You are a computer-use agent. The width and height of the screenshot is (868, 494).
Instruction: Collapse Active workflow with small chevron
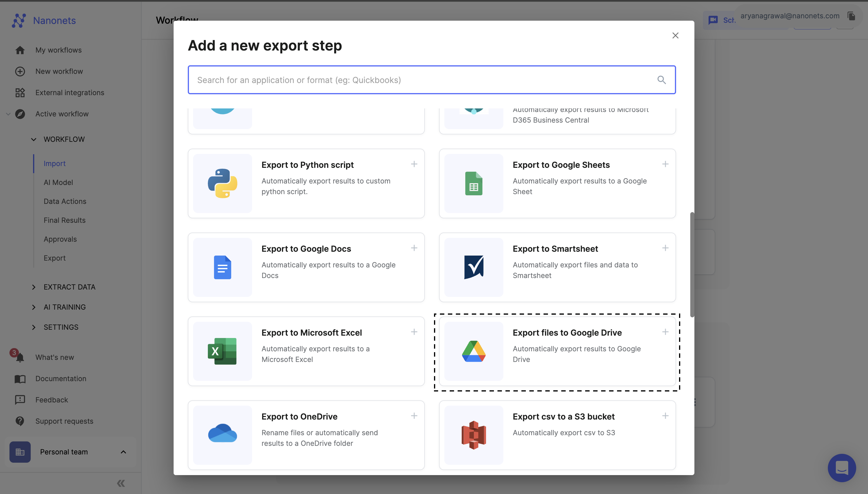pyautogui.click(x=8, y=114)
